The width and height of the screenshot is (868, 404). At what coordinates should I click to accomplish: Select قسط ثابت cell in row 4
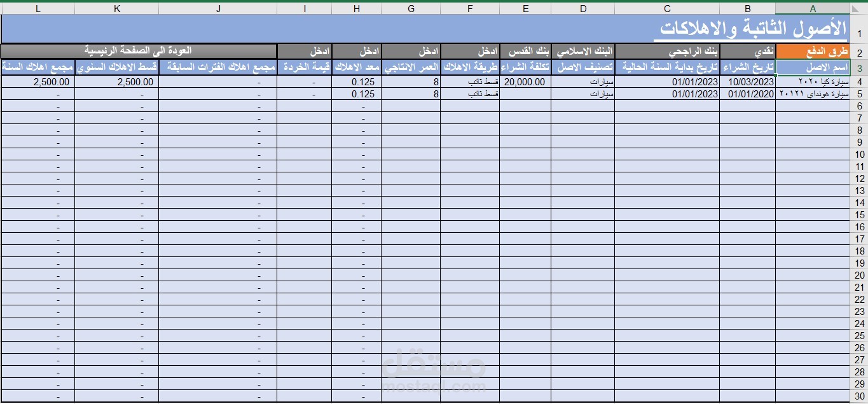click(x=470, y=81)
